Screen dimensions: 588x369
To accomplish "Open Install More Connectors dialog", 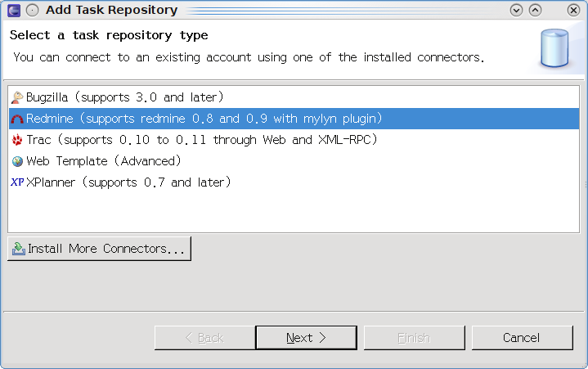I will 100,249.
